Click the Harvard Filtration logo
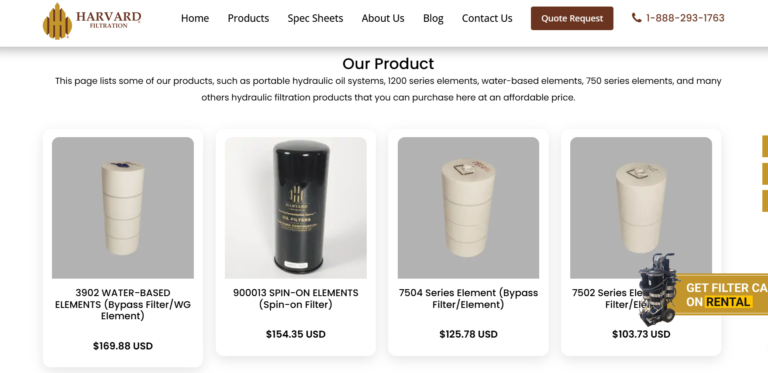The height and width of the screenshot is (373, 768). [x=92, y=21]
